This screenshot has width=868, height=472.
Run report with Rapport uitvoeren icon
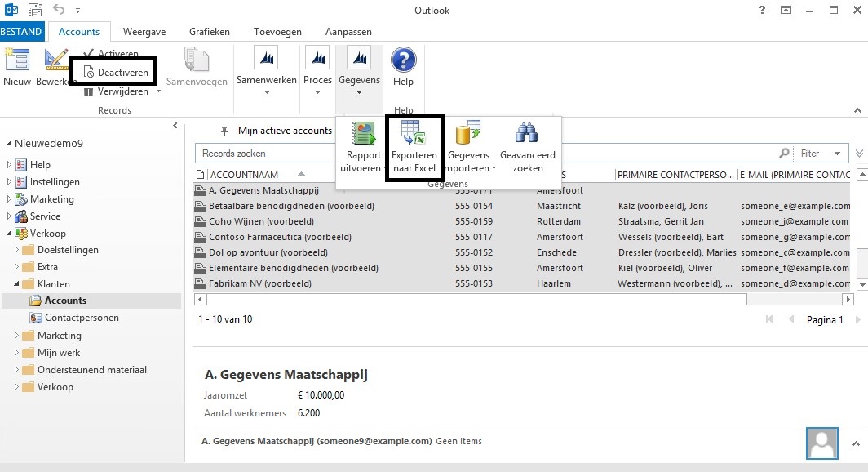tap(363, 134)
